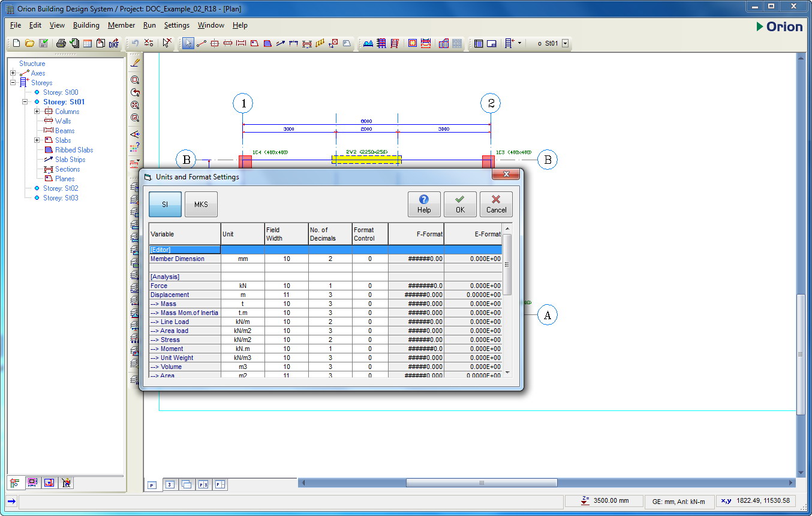Click the Undo arrow icon
This screenshot has height=516, width=812.
point(135,43)
